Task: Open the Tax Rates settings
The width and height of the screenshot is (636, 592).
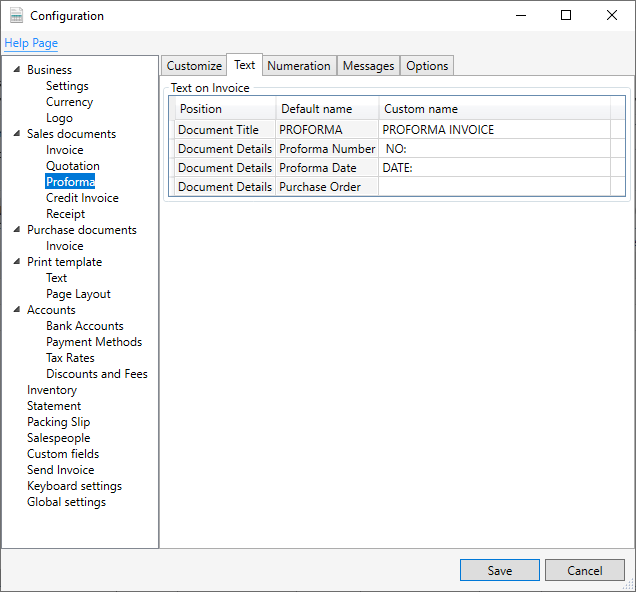Action: [70, 358]
